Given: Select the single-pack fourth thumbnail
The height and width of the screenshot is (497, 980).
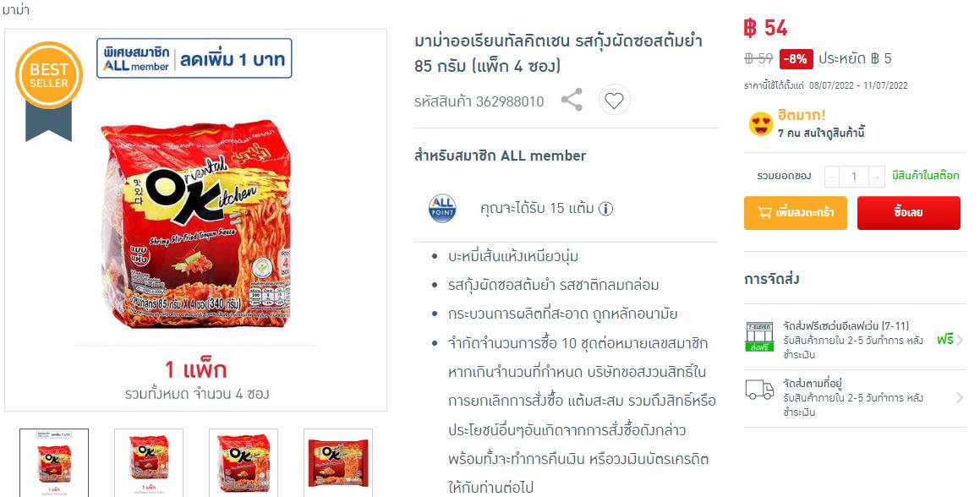Looking at the screenshot, I should tap(338, 462).
